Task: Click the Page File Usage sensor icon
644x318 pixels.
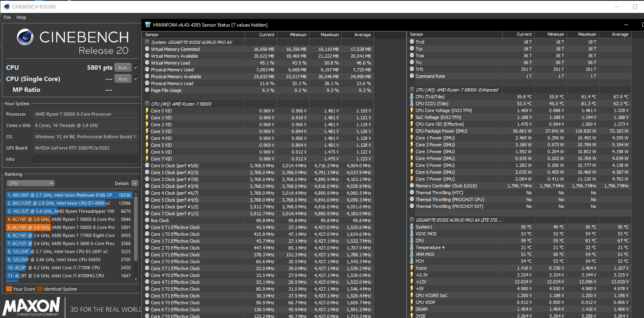Action: pos(147,90)
